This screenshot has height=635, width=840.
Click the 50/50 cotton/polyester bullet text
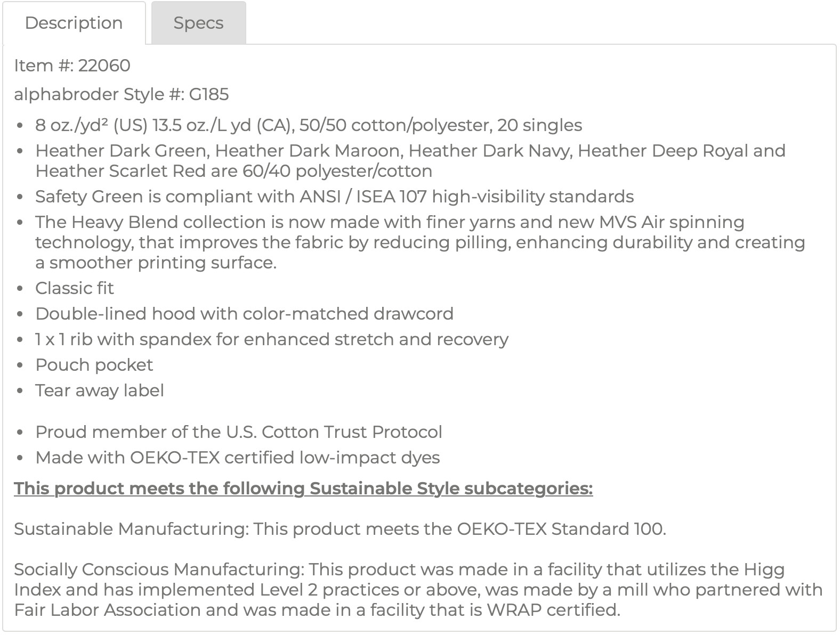point(308,125)
